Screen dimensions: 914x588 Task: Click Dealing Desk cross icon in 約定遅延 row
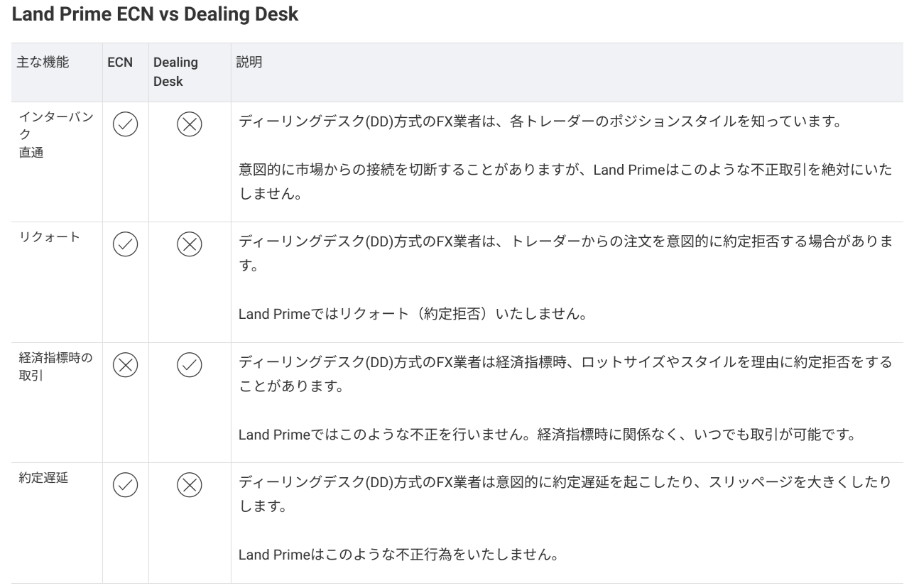pos(190,485)
